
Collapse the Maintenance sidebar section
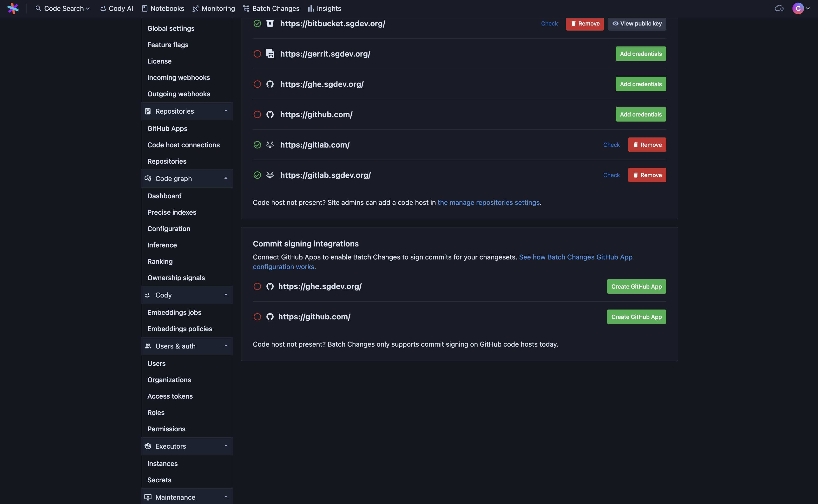(226, 497)
